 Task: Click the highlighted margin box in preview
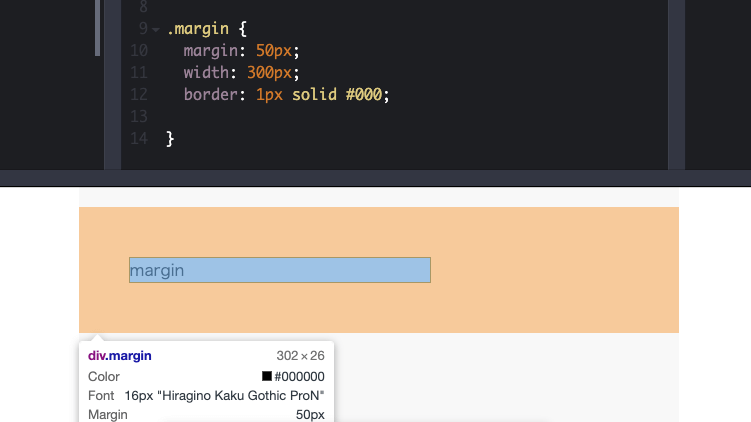coord(279,270)
